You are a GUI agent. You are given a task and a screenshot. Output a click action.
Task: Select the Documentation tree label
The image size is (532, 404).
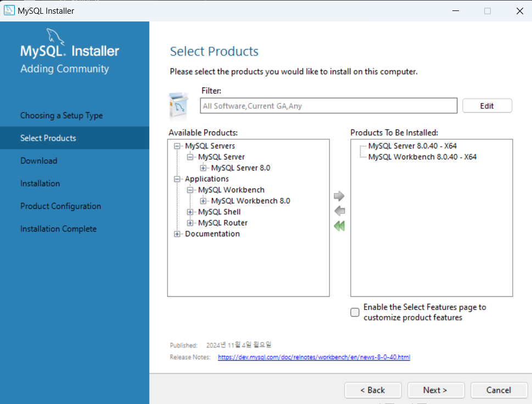(212, 234)
